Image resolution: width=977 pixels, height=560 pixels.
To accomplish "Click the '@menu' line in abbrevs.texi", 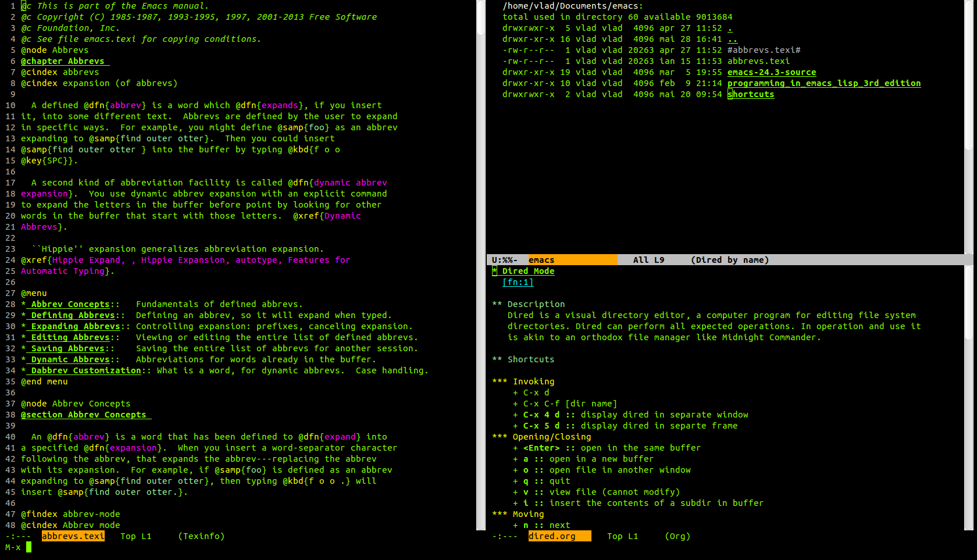I will pos(34,293).
